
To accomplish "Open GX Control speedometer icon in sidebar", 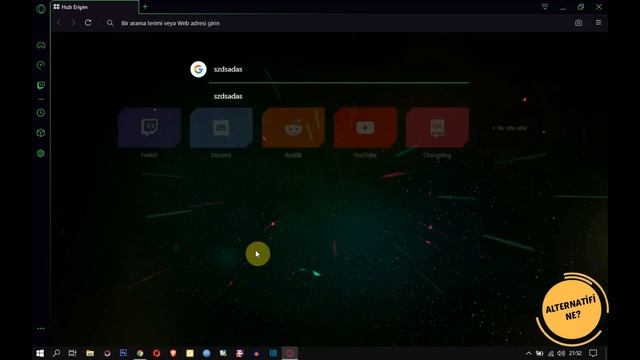I will pos(41,65).
